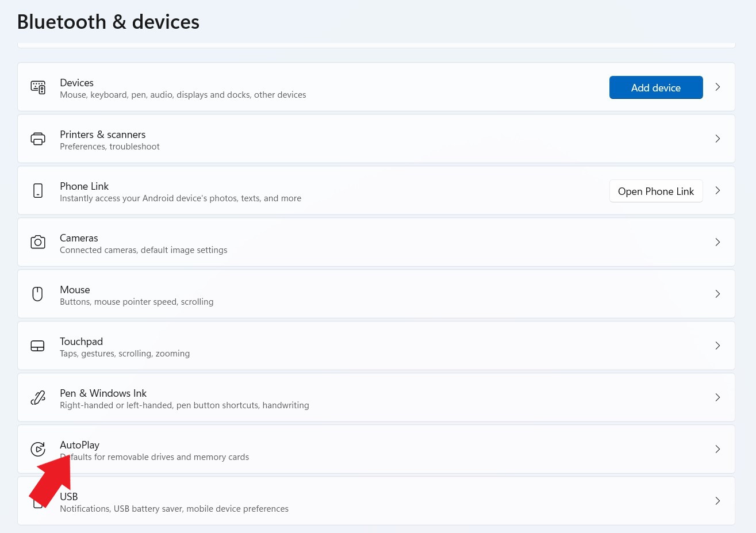Go to USB settings entry

coord(69,497)
